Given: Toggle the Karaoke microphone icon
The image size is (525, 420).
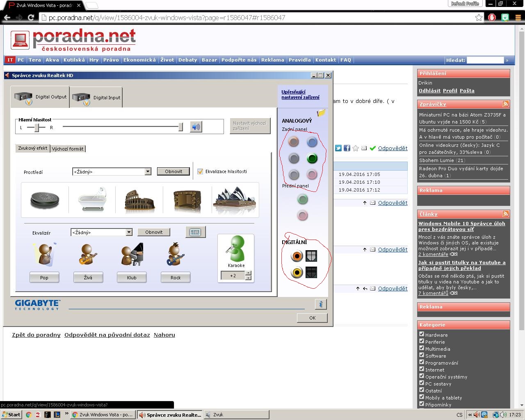Looking at the screenshot, I should (236, 249).
